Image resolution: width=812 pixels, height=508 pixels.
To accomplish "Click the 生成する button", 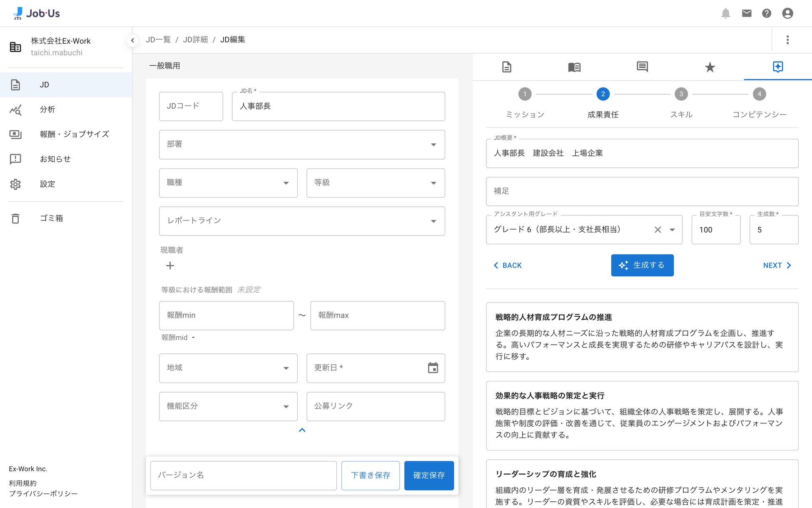I will [642, 265].
